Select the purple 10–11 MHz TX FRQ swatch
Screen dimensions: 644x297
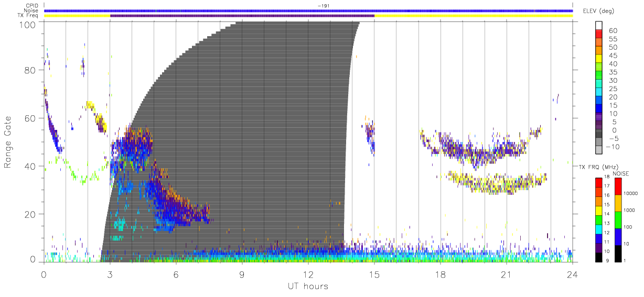599,247
